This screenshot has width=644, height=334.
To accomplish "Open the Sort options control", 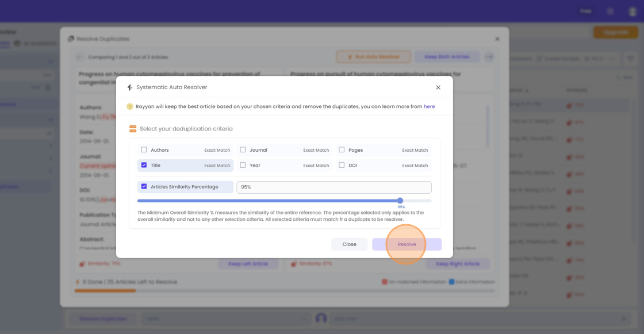I will click(624, 77).
